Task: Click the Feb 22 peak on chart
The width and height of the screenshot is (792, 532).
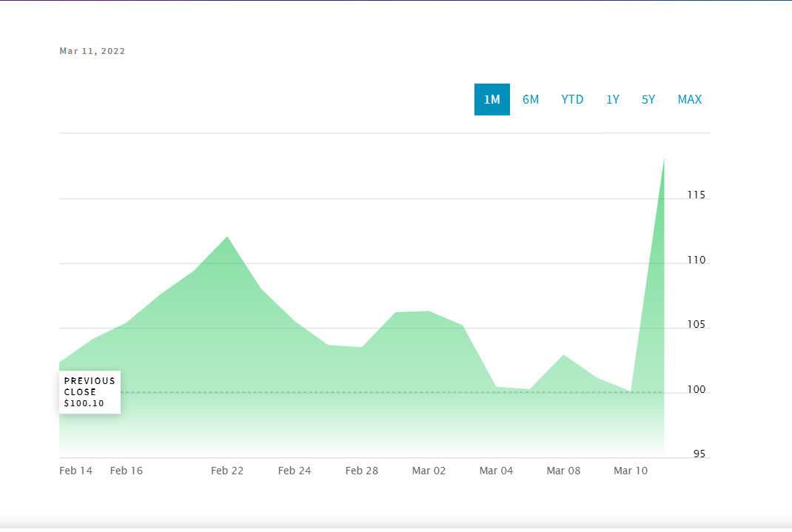Action: [227, 238]
